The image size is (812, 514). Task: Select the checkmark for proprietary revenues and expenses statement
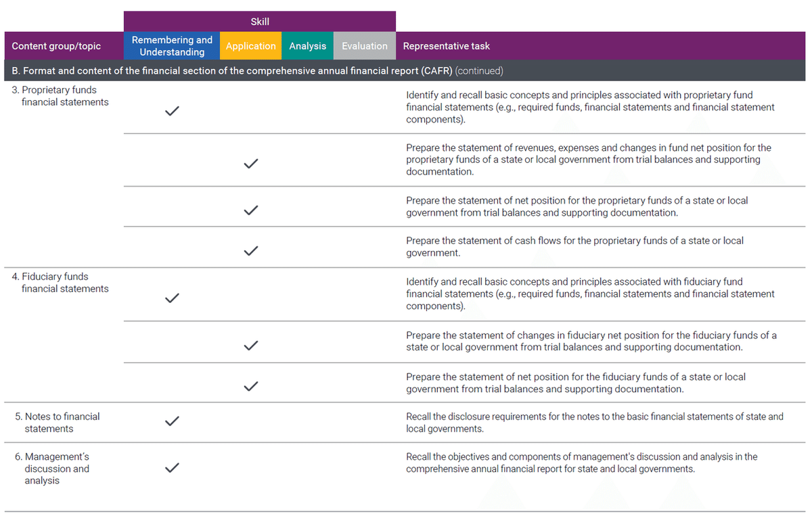point(251,164)
